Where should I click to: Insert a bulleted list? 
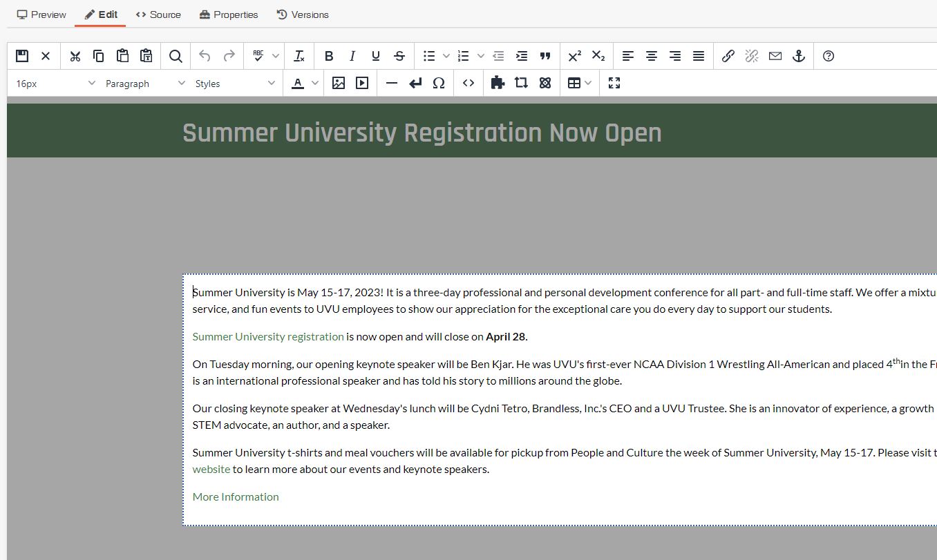click(x=429, y=56)
